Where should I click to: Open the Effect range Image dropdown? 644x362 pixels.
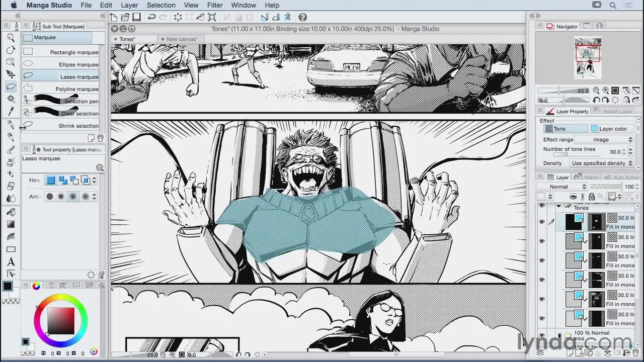[604, 140]
